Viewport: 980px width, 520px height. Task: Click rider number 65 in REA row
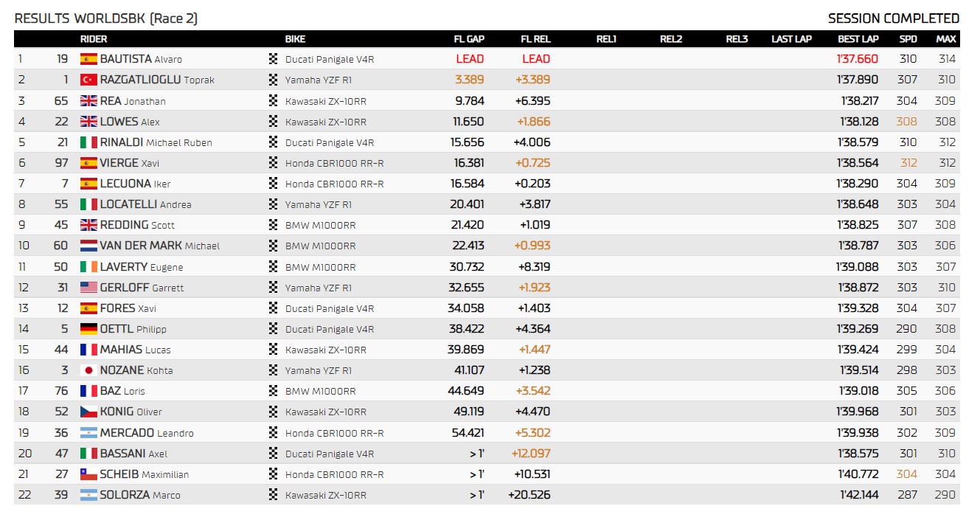click(61, 100)
